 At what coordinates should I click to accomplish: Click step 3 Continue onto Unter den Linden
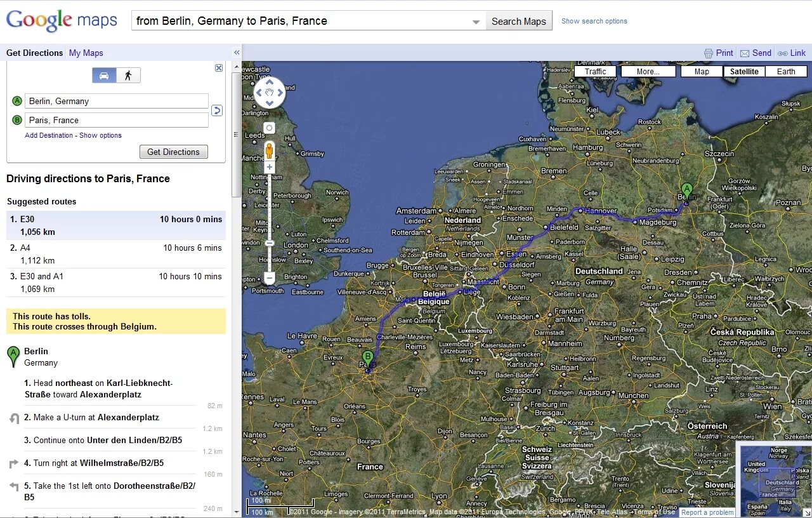pos(103,440)
